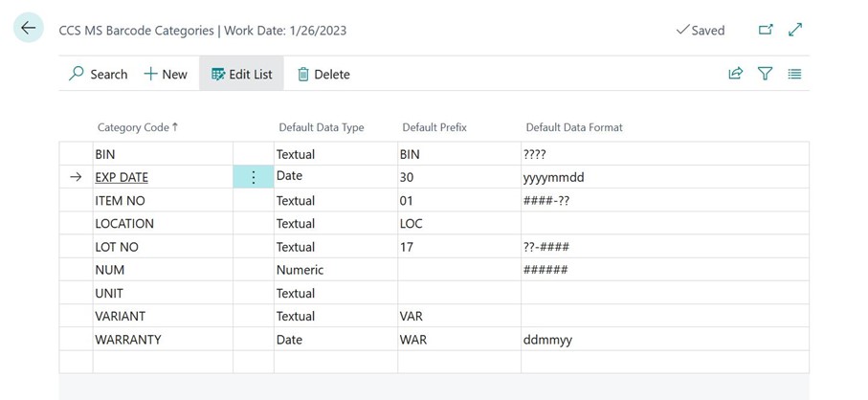The width and height of the screenshot is (868, 400).
Task: Toggle Edit List mode
Action: pos(241,74)
